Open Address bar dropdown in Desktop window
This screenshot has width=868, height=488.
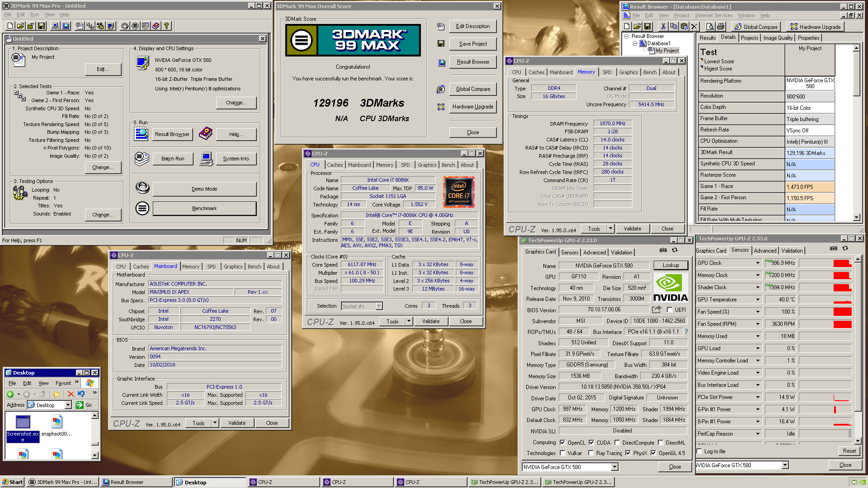[x=68, y=405]
